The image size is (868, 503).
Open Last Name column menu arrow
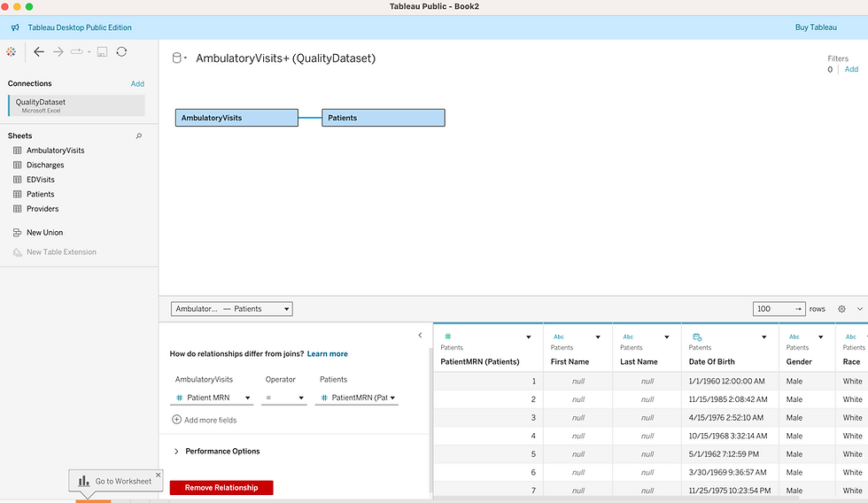[x=667, y=337]
